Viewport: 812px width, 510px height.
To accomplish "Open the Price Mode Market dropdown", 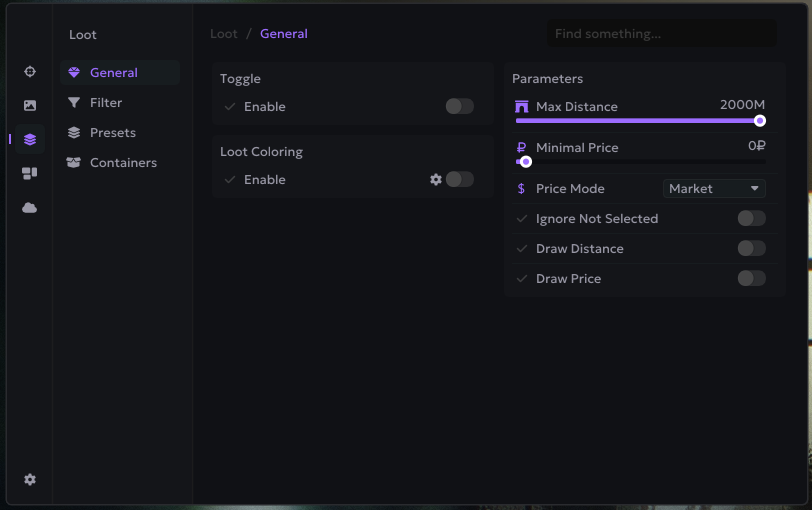I will 714,189.
